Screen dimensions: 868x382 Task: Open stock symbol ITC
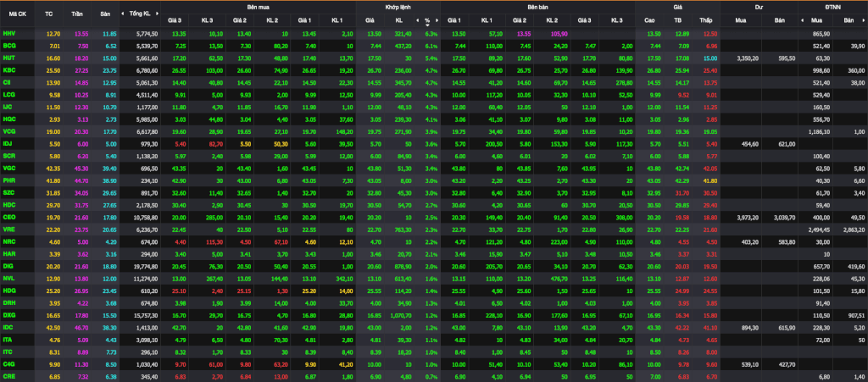8,352
